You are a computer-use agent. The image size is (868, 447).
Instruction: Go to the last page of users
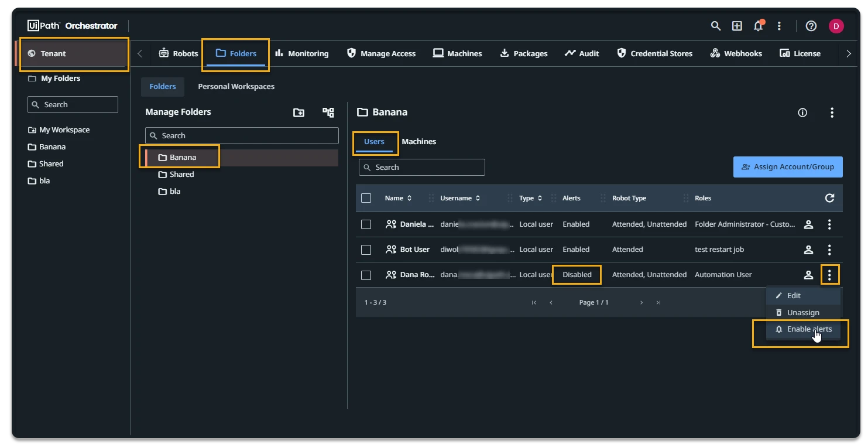[x=658, y=303]
